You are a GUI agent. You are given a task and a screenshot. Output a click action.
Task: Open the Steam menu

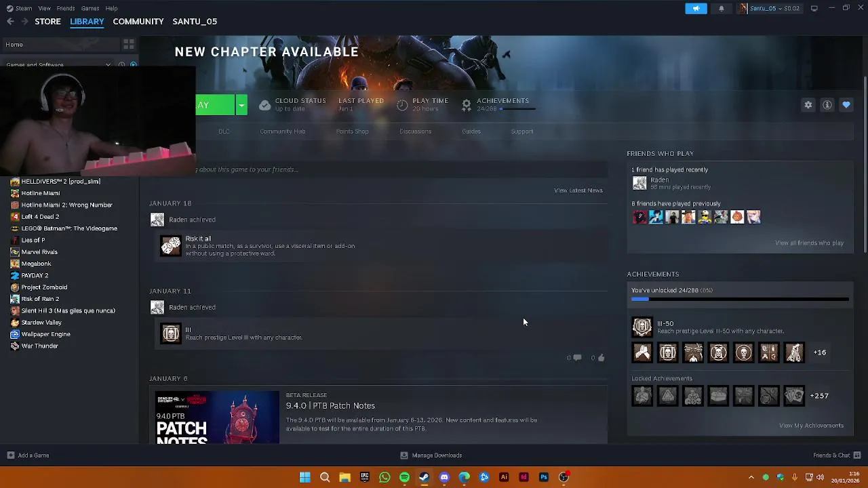[x=20, y=8]
